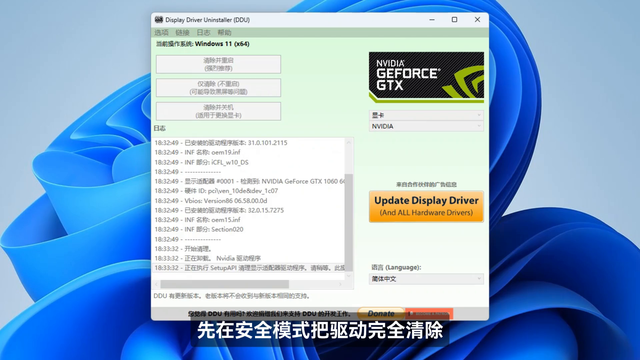Screen dimensions: 640x360
Task: Click the log scroll-left arrow
Action: pyautogui.click(x=157, y=284)
